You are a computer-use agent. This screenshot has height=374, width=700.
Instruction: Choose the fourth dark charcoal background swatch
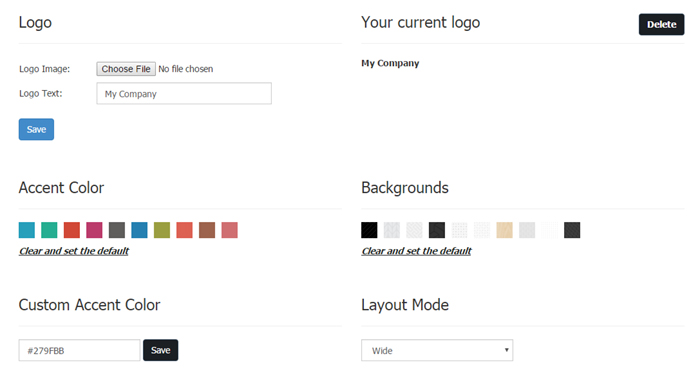coord(437,230)
